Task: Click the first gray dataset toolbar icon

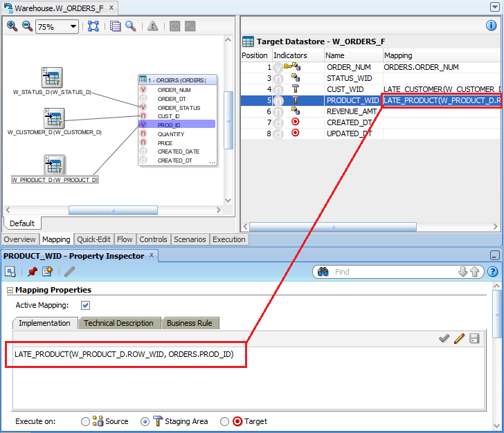Action: point(174,26)
